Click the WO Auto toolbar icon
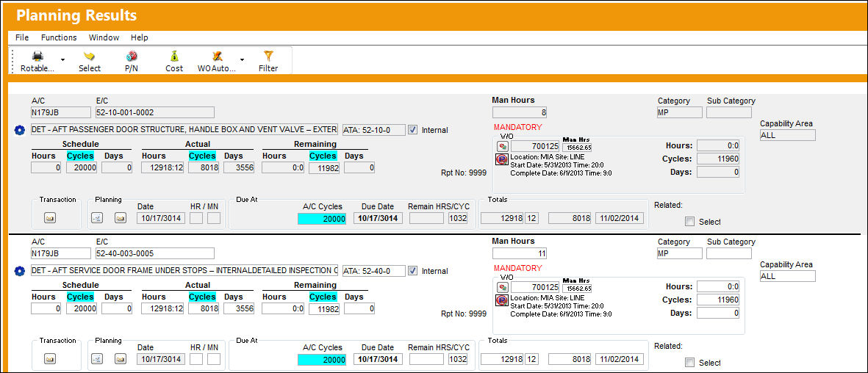Screen dimensions: 868x373 point(217,57)
